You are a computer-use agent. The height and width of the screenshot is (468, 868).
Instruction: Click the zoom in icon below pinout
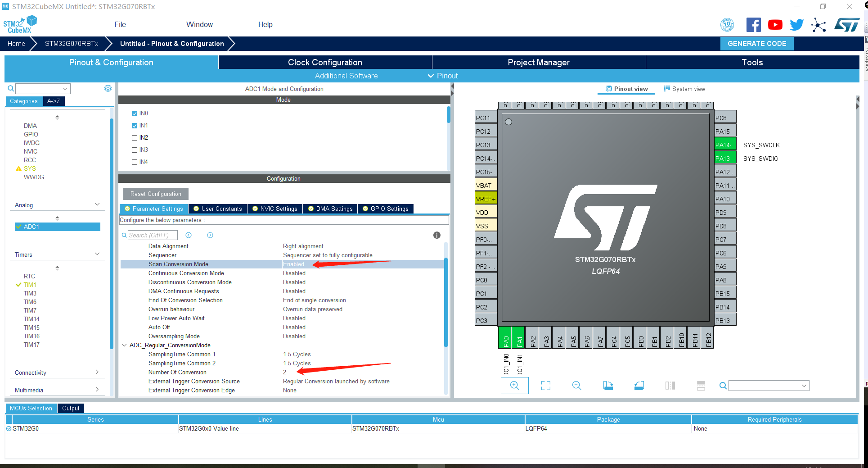coord(515,386)
